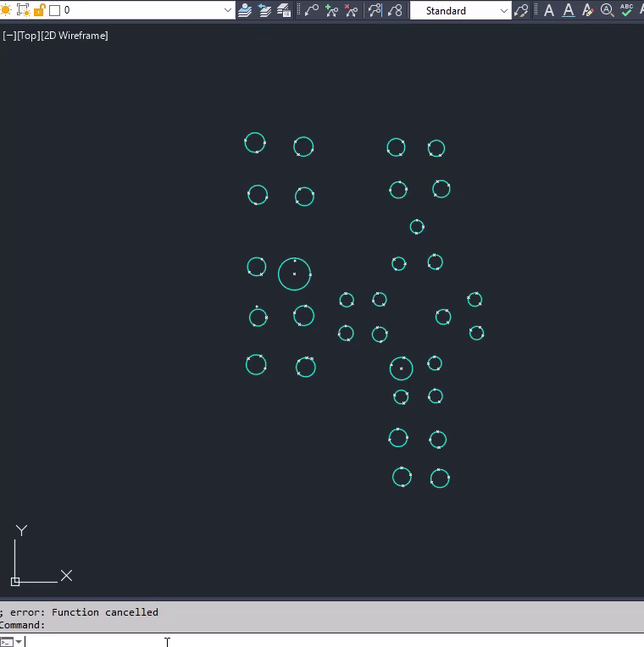Select the Single Line Text tool
The image size is (644, 647).
click(x=569, y=10)
